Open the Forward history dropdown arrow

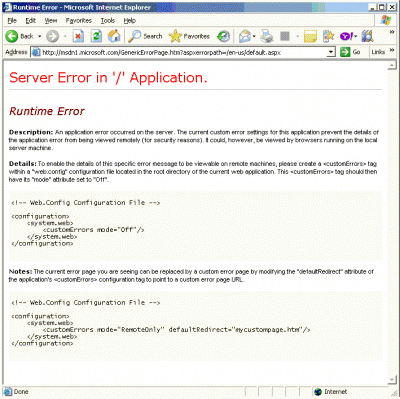(x=65, y=36)
